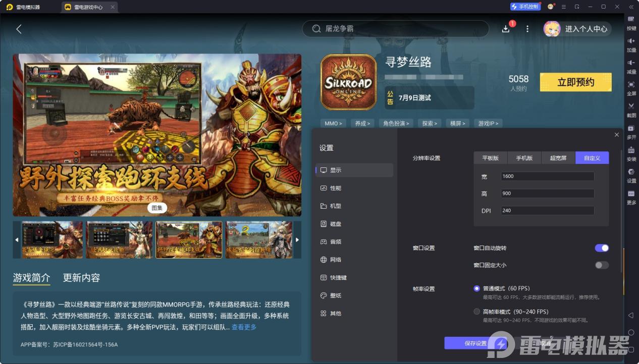Select 显示 in the settings sidebar
Screen dimensions: 639x364
pos(354,170)
